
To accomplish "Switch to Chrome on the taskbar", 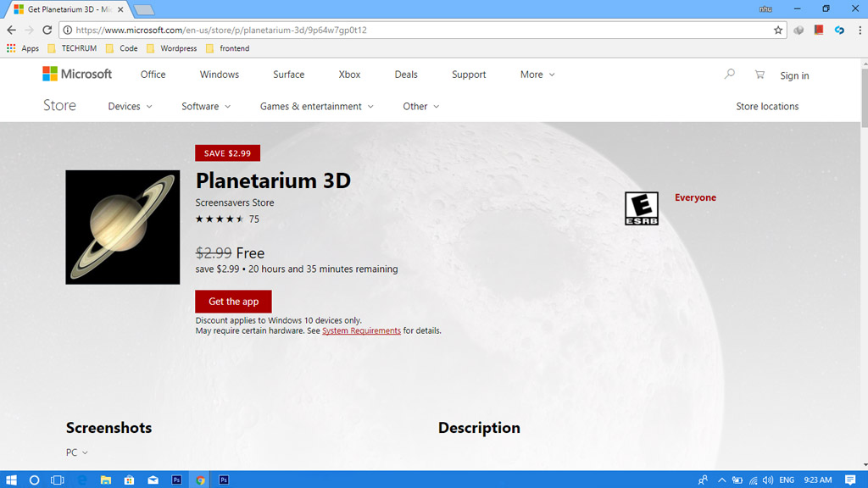I will click(x=200, y=480).
